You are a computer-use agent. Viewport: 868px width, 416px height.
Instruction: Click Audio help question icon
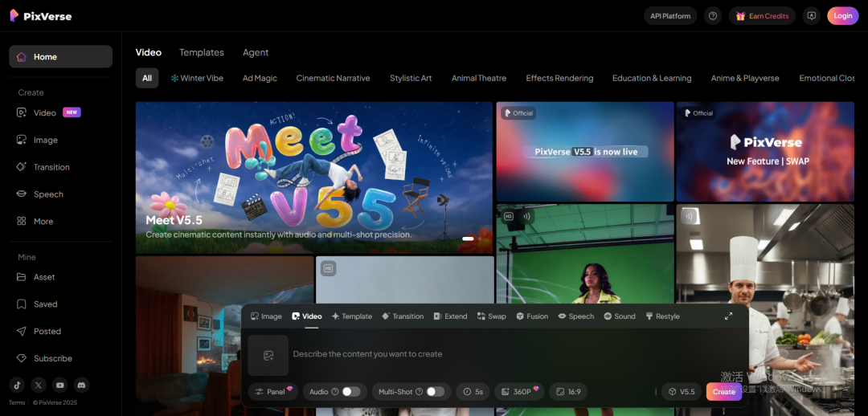(x=335, y=392)
